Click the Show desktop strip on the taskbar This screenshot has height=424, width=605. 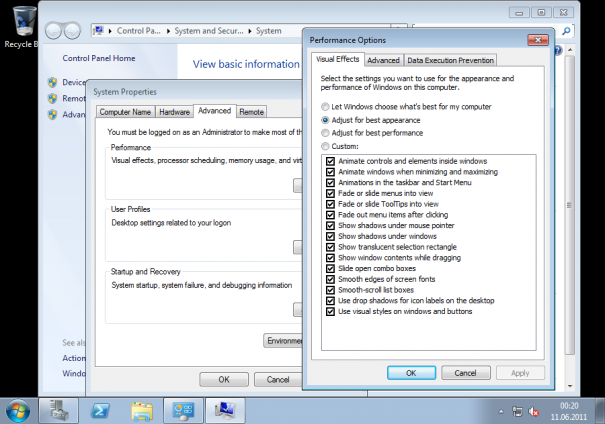[x=600, y=411]
